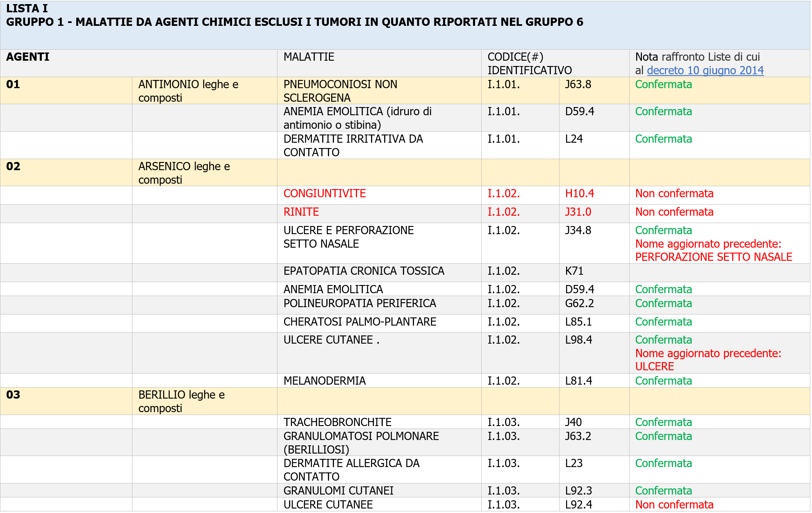Click the EPATOPATIA CRONICA TOSSICA row

click(x=364, y=271)
